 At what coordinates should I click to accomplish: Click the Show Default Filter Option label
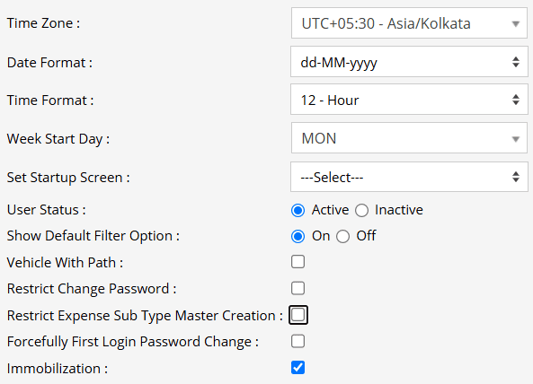93,236
